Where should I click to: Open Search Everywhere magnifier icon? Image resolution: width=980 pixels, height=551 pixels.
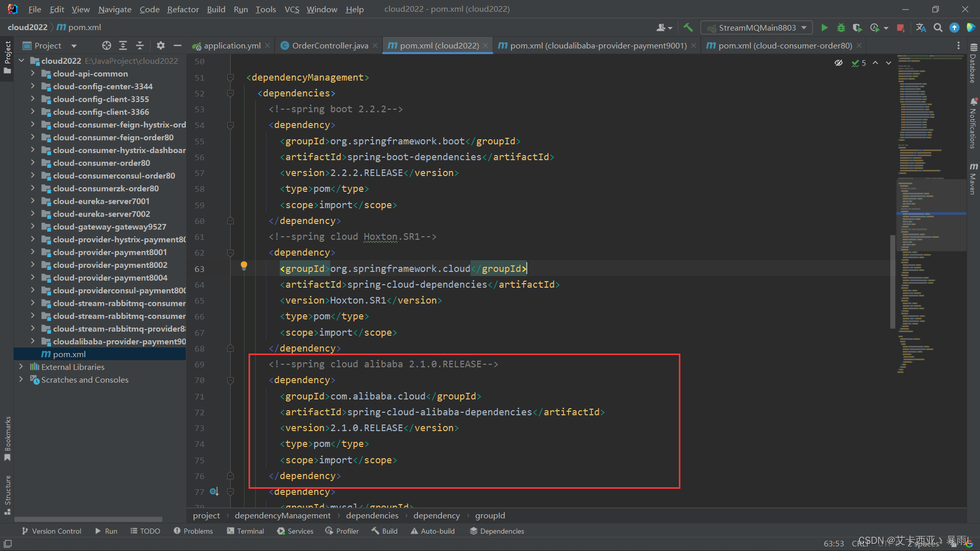(x=938, y=28)
